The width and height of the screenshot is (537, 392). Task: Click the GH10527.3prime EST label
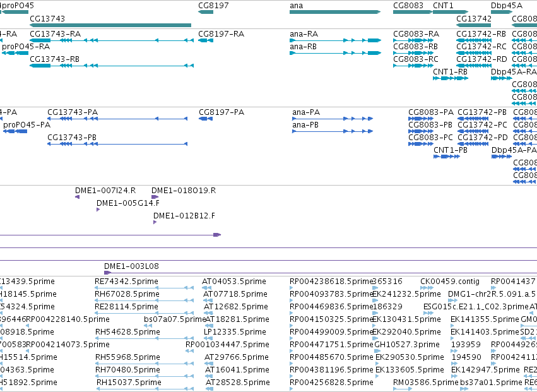pos(407,345)
